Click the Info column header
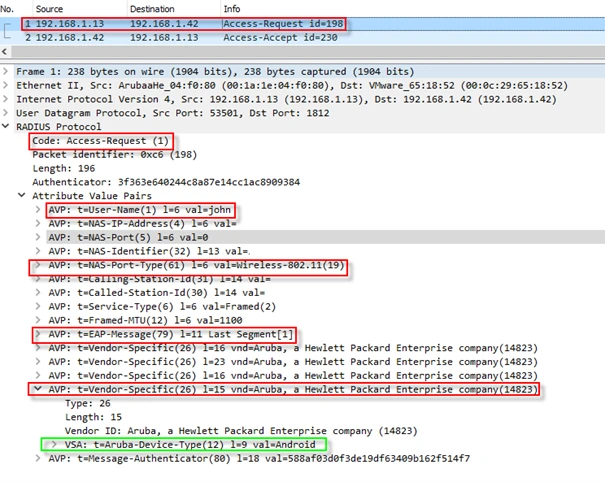The image size is (605, 482). tap(232, 8)
